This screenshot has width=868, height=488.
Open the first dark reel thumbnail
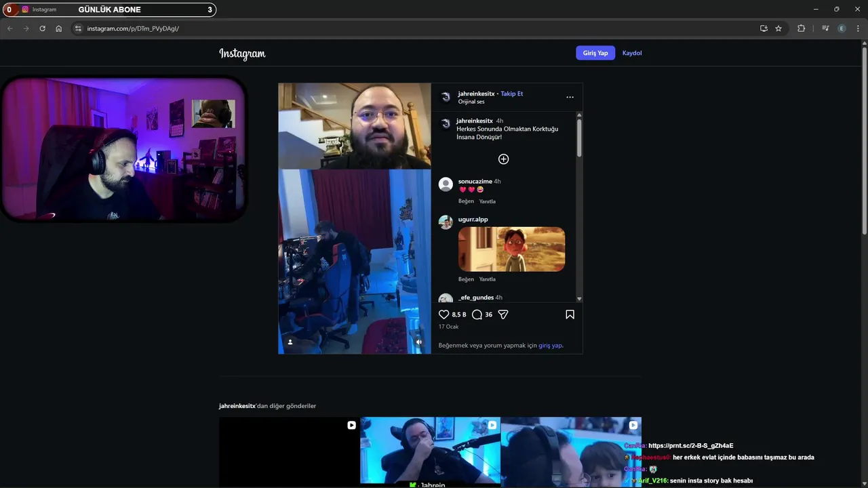pyautogui.click(x=289, y=452)
